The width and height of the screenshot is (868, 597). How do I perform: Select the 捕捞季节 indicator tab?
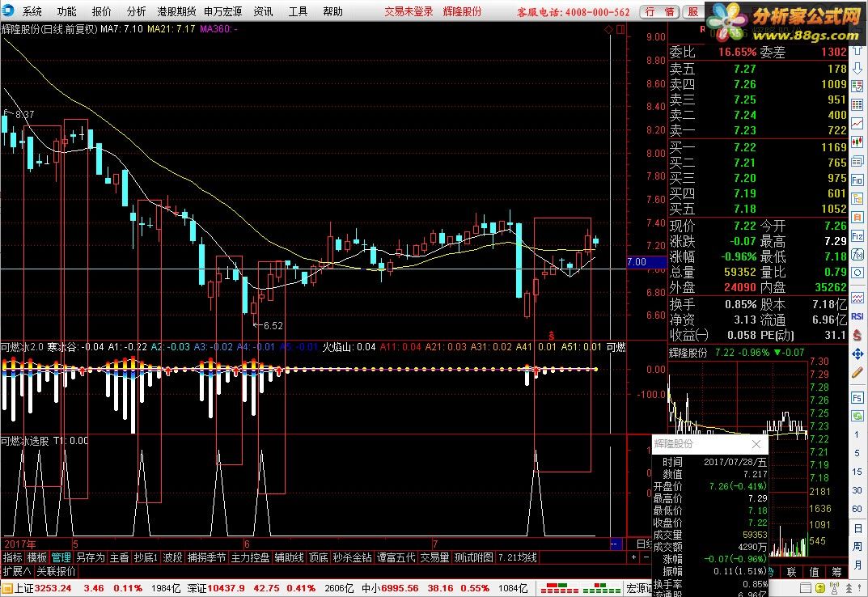(206, 557)
